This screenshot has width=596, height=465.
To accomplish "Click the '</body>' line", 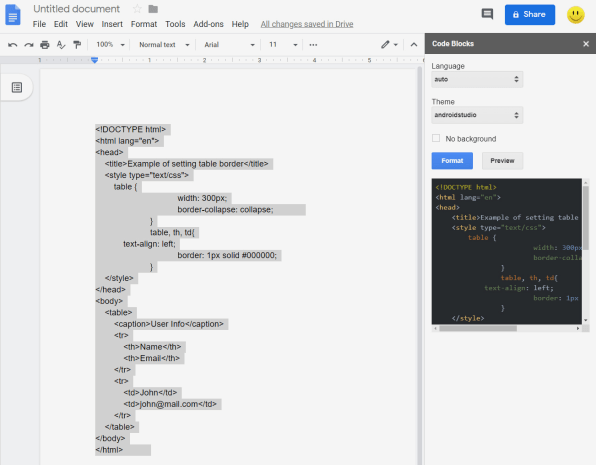I will point(110,438).
